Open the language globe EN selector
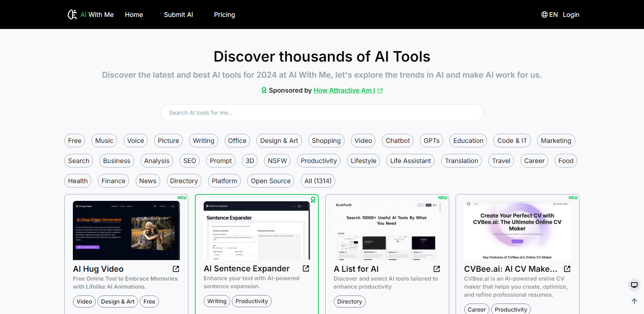 point(549,14)
